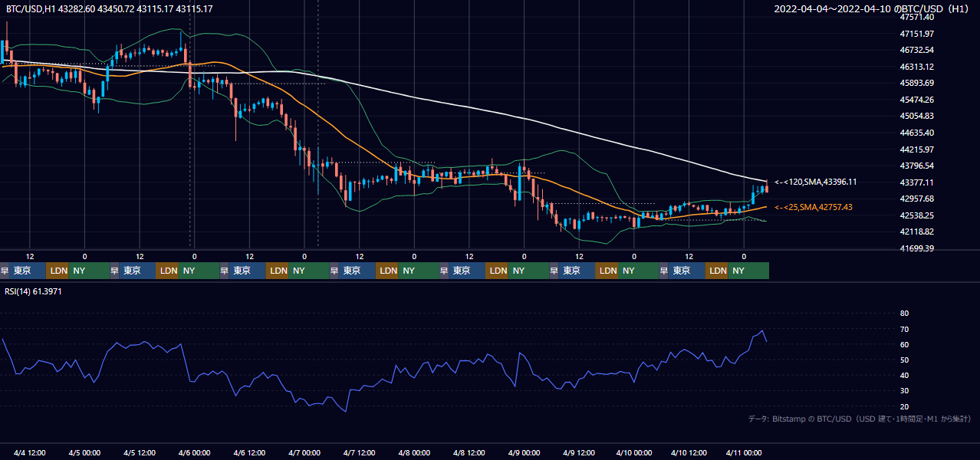Image resolution: width=980 pixels, height=460 pixels.
Task: Select the 4/10 00:00 time label
Action: (633, 452)
